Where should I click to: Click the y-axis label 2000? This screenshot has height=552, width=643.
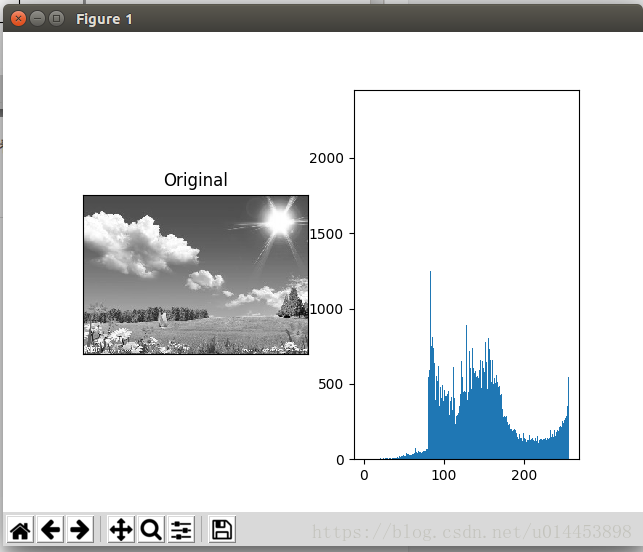[x=326, y=158]
